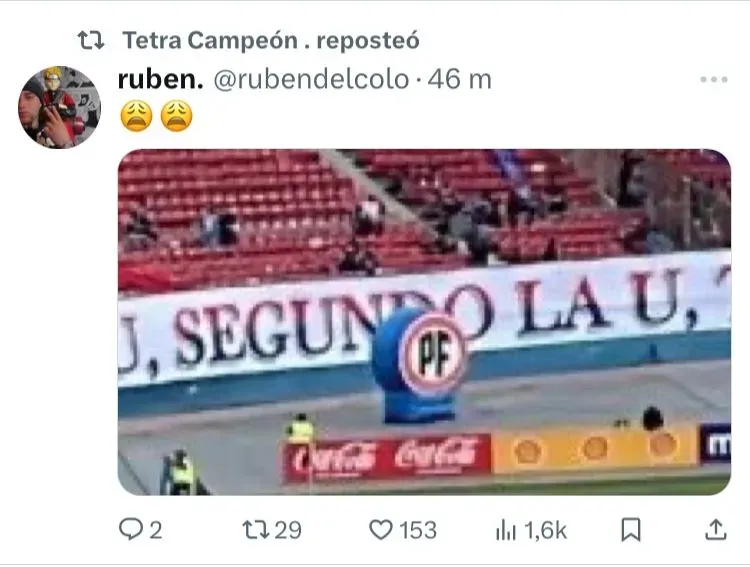Click the repost icon beside Tetra Campeón
The width and height of the screenshot is (750, 567).
coord(91,40)
